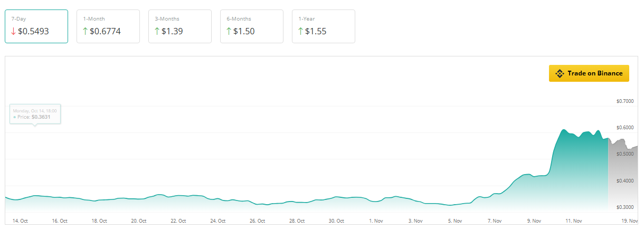Click the green up arrow beside $1.50

(229, 32)
